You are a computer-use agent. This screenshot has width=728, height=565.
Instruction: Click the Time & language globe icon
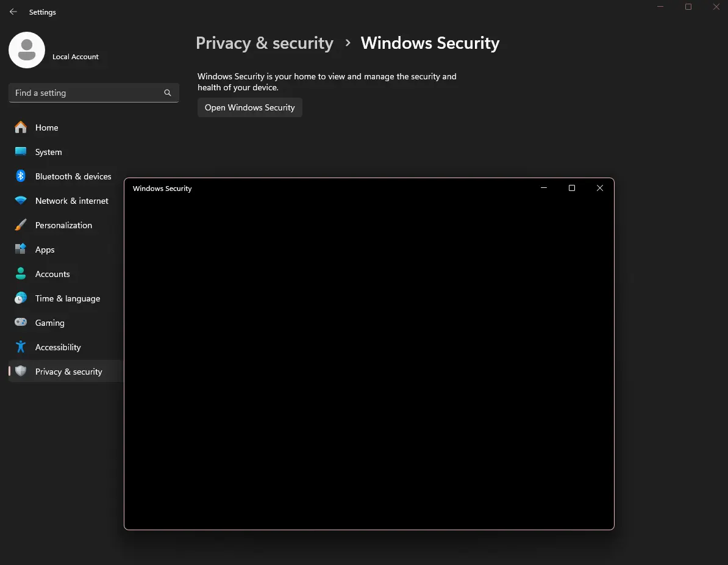21,298
